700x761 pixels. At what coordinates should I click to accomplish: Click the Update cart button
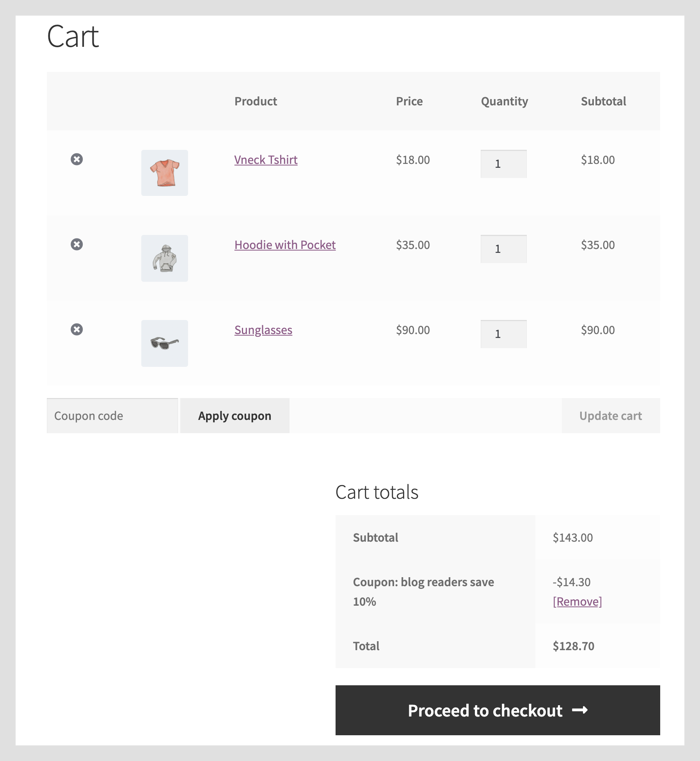point(611,416)
